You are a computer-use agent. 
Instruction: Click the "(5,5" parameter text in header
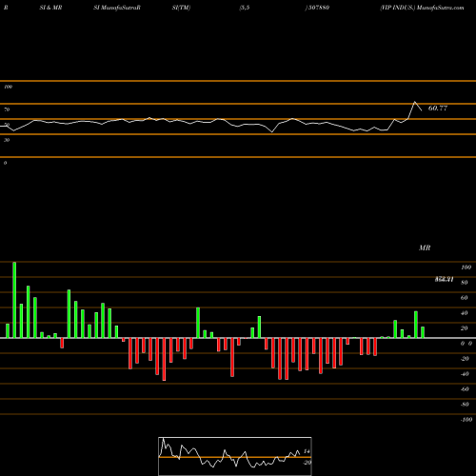pos(245,8)
